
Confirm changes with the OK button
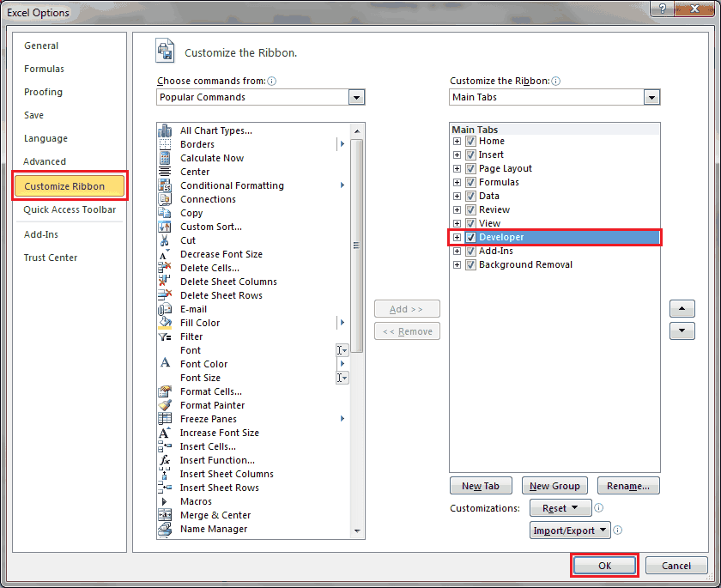tap(604, 565)
